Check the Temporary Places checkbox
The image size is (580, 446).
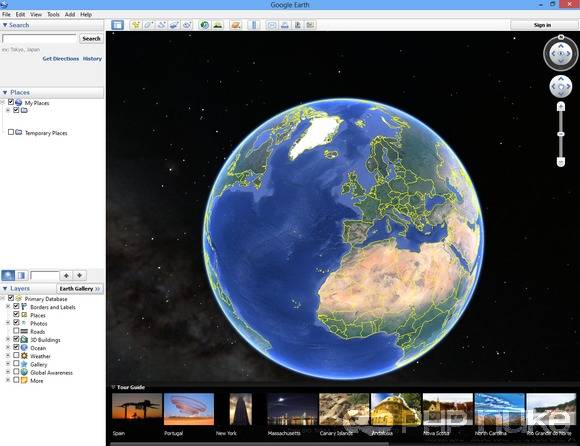point(11,132)
